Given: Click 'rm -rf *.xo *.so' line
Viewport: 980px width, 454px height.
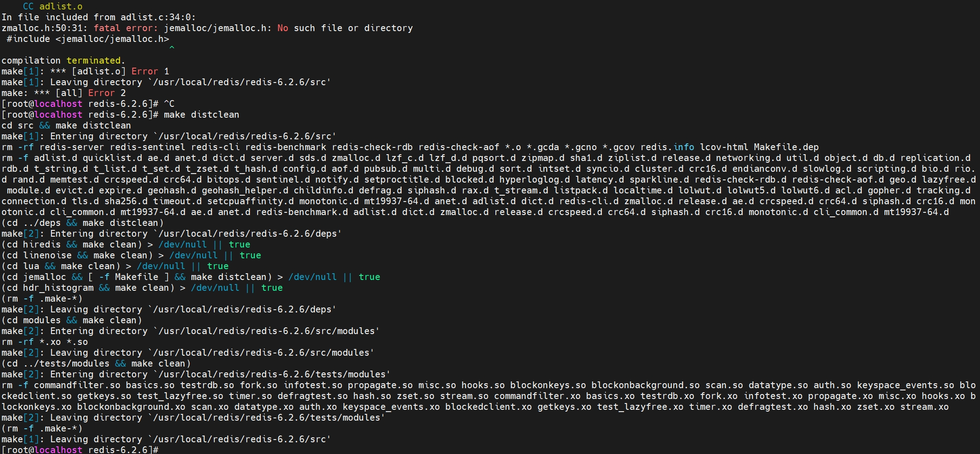Looking at the screenshot, I should click(x=45, y=342).
